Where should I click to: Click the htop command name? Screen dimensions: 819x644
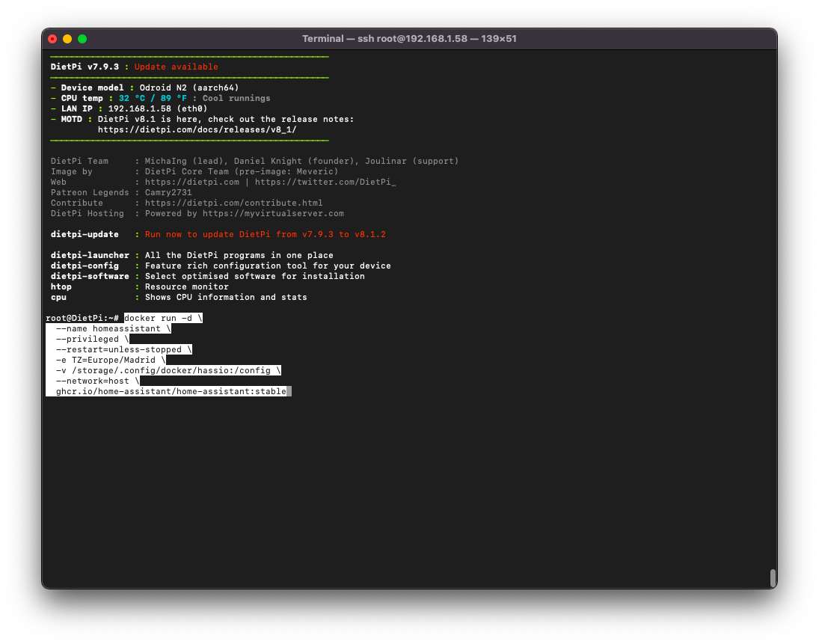[x=61, y=286]
